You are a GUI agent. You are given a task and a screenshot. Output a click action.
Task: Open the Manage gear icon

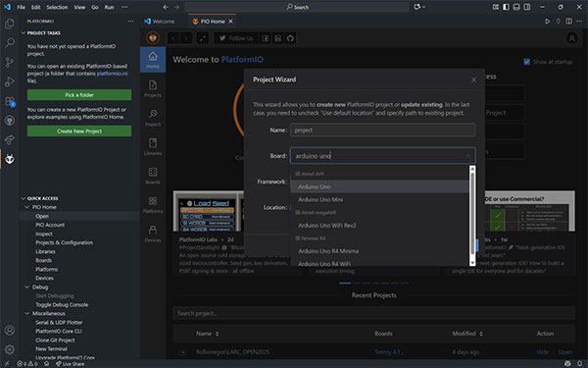click(10, 349)
